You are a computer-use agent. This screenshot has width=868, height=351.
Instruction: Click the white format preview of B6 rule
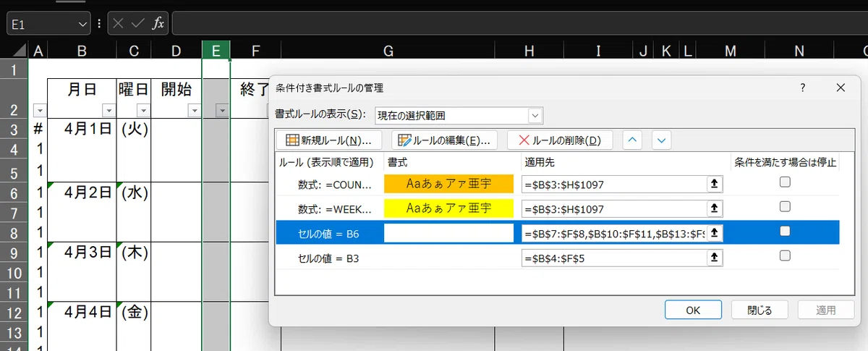click(x=448, y=233)
